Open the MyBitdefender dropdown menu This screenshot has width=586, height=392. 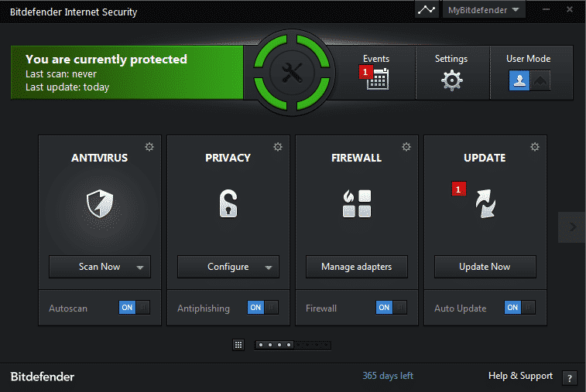[484, 10]
